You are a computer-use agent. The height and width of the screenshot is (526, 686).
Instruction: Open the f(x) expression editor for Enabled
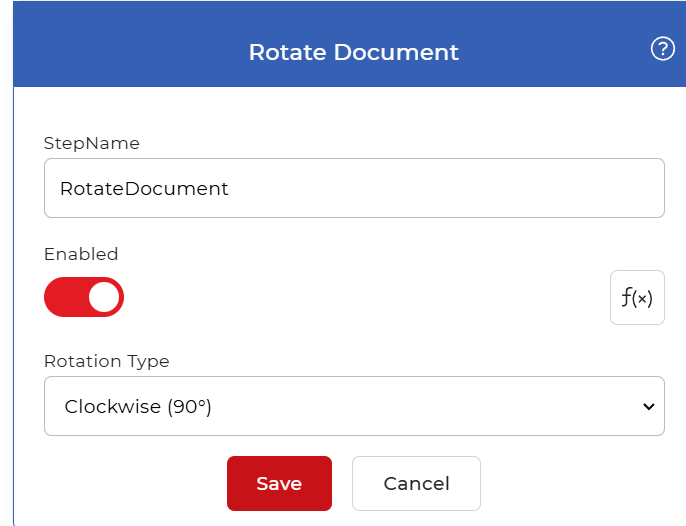coord(637,298)
